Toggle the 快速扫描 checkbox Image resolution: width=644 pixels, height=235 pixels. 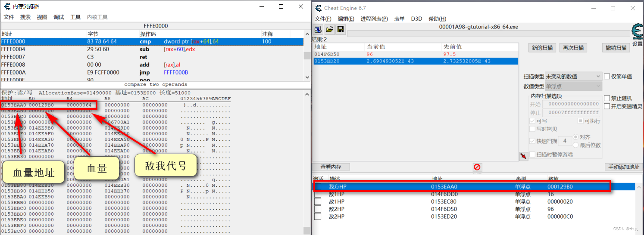(532, 141)
